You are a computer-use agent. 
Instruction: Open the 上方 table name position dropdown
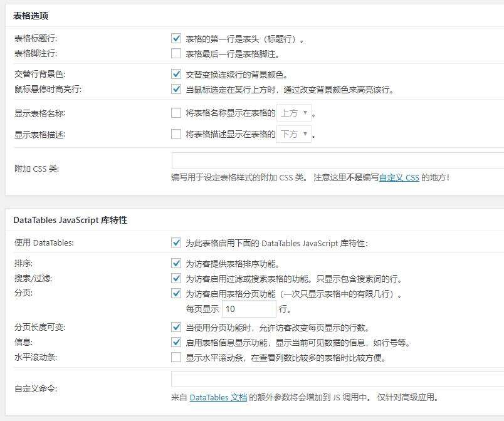(x=294, y=113)
